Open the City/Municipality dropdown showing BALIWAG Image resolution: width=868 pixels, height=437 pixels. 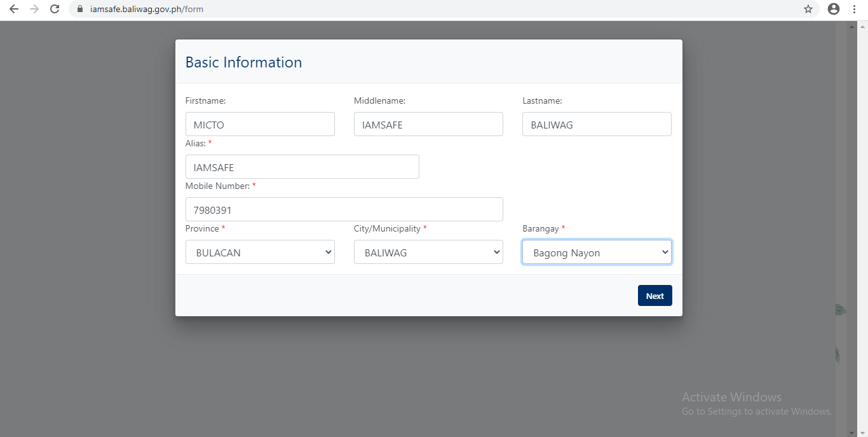point(428,252)
